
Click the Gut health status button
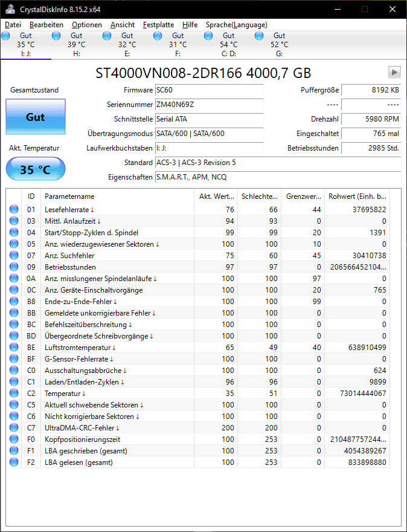(36, 117)
